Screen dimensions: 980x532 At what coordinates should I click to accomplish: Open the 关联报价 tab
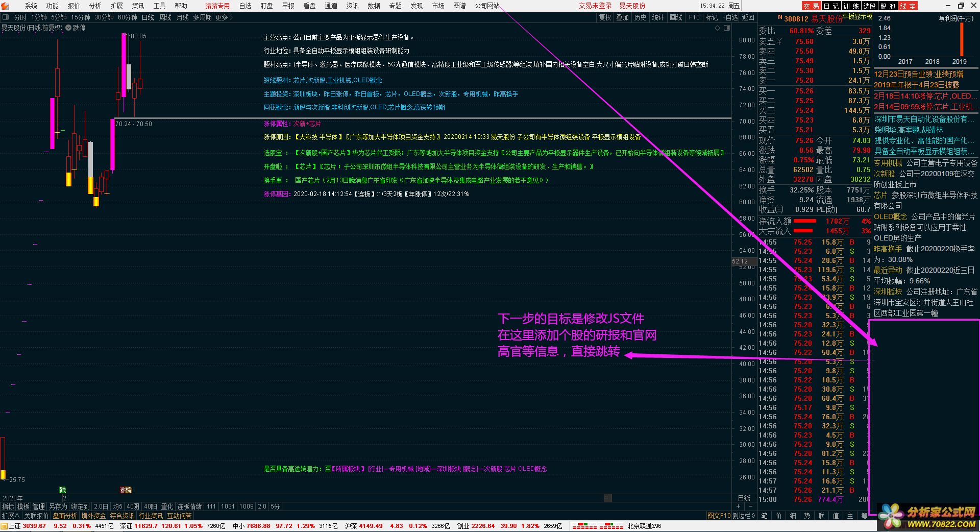(x=36, y=516)
